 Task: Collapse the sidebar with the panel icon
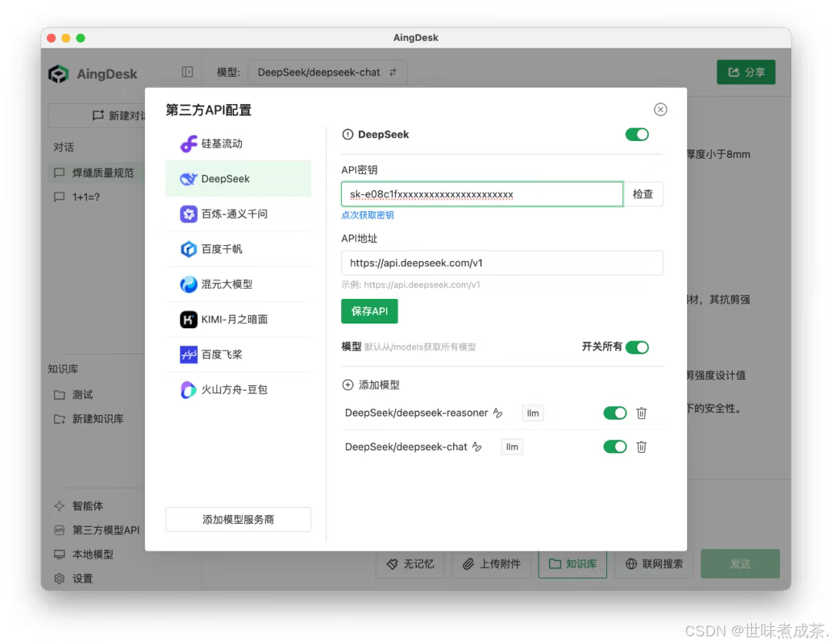[x=187, y=72]
